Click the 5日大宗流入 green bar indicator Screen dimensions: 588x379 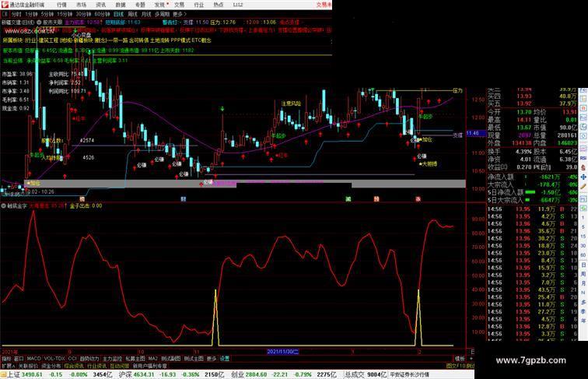point(526,200)
